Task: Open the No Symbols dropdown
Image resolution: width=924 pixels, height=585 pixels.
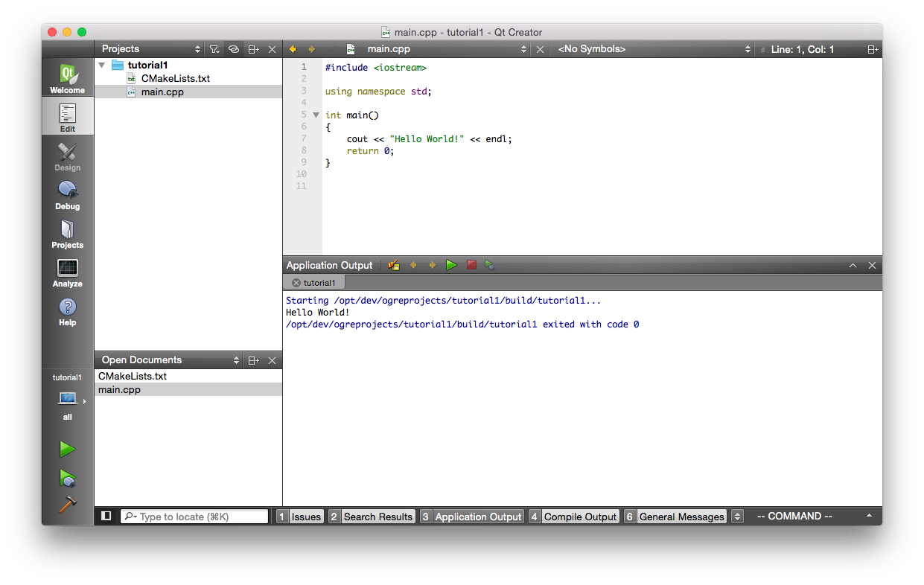Action: point(654,49)
